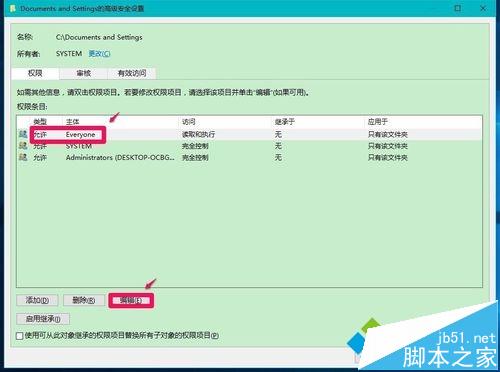Open the 有效访问 tab
Image resolution: width=500 pixels, height=372 pixels.
132,73
